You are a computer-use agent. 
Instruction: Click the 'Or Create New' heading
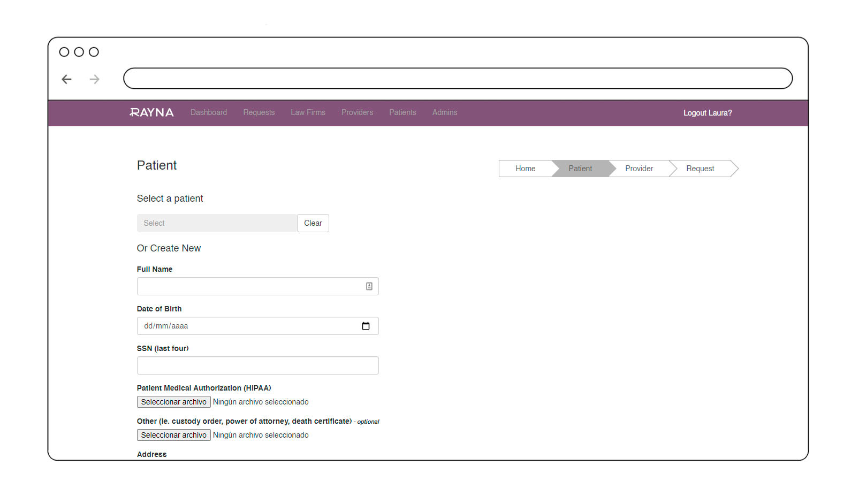click(x=169, y=248)
